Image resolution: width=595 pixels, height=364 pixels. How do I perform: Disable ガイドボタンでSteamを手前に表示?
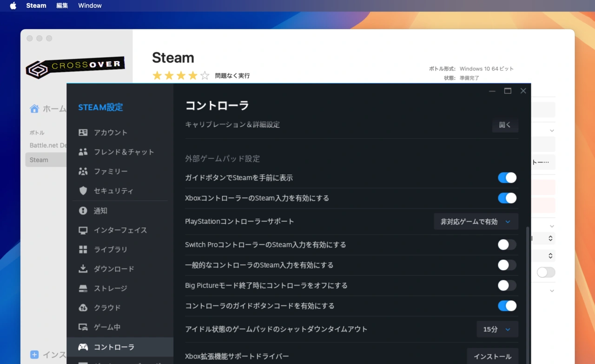point(507,177)
